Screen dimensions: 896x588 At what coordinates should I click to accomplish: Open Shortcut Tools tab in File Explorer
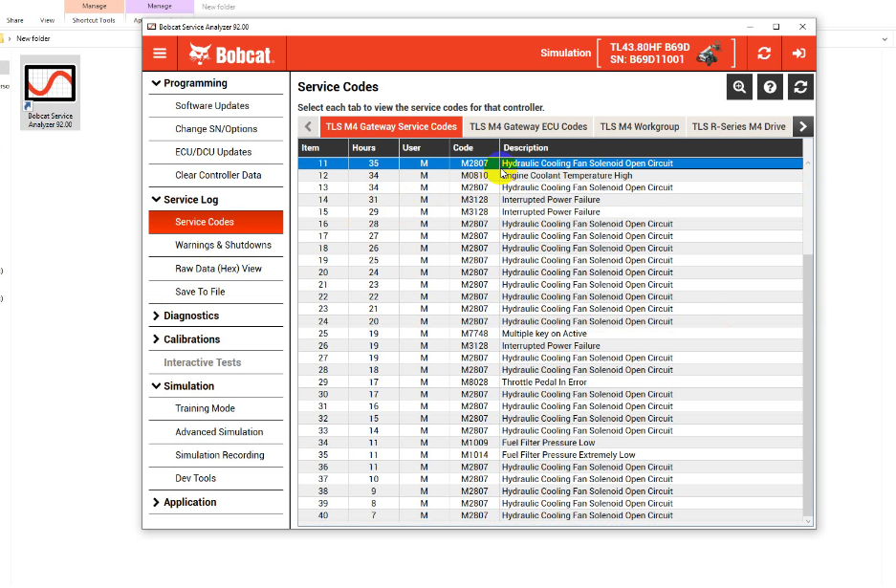point(94,20)
